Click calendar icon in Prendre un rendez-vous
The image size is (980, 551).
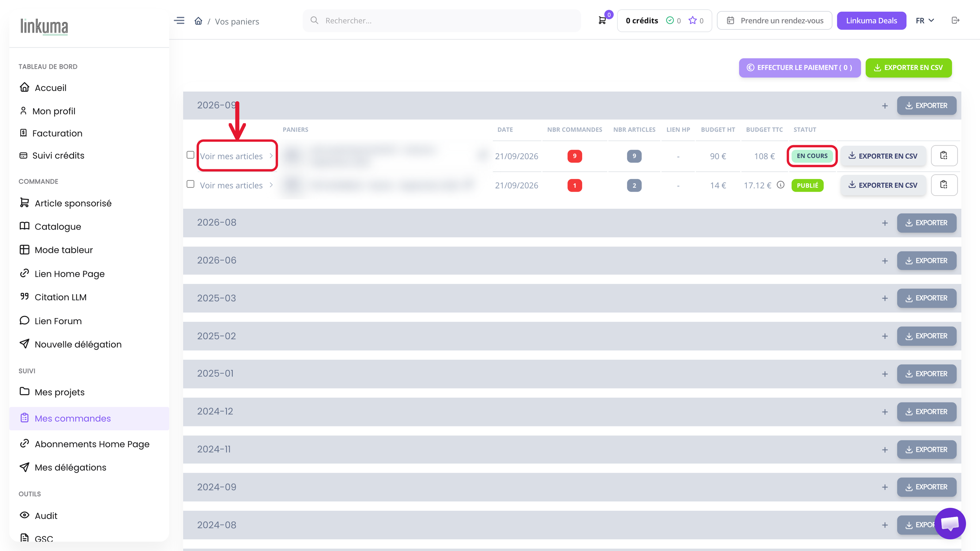click(x=730, y=21)
